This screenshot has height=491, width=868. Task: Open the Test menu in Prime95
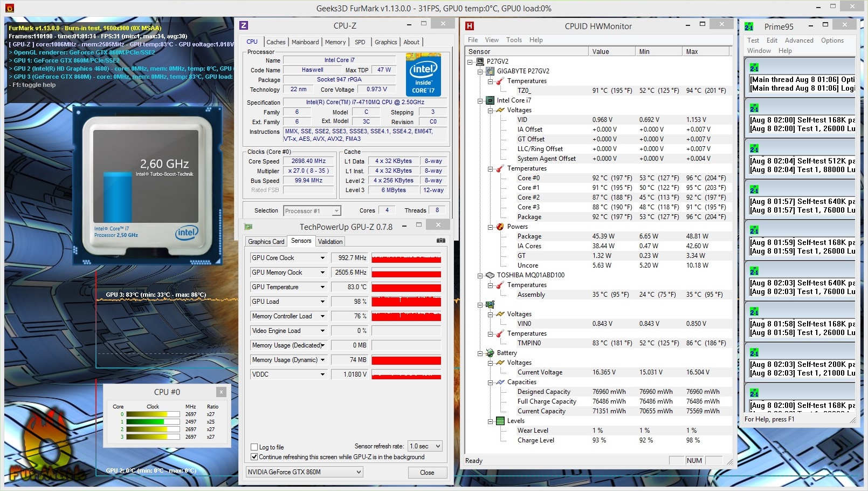(x=753, y=40)
